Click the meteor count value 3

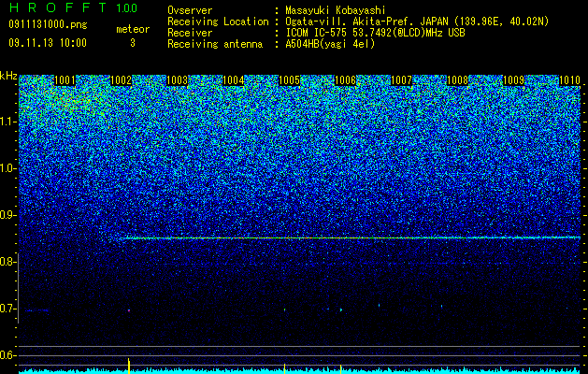coord(133,43)
